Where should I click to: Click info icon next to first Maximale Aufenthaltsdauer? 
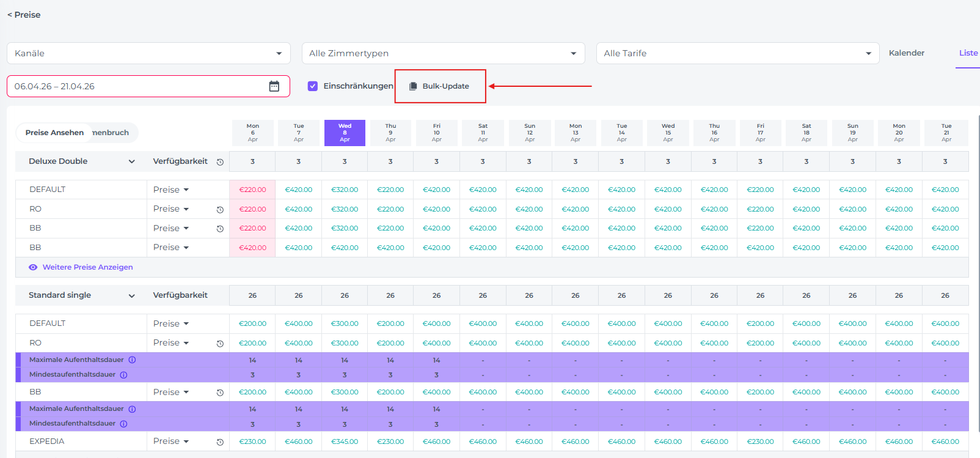(132, 360)
